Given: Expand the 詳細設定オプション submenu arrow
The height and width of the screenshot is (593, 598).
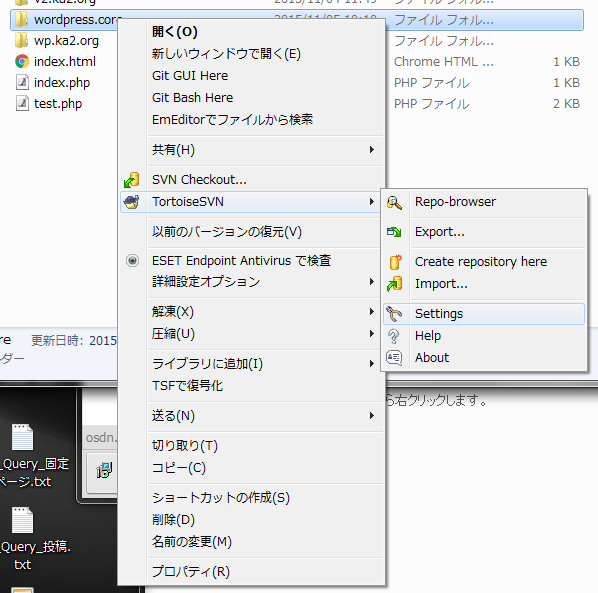Looking at the screenshot, I should point(372,282).
